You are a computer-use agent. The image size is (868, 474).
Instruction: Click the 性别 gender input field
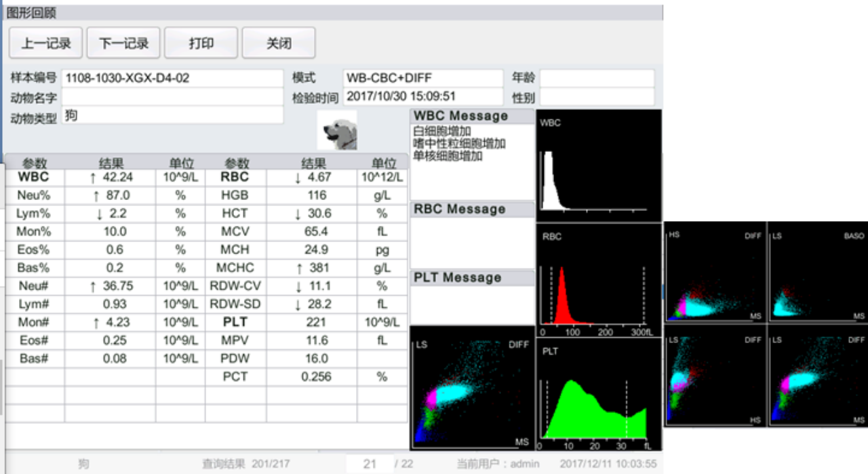click(597, 97)
